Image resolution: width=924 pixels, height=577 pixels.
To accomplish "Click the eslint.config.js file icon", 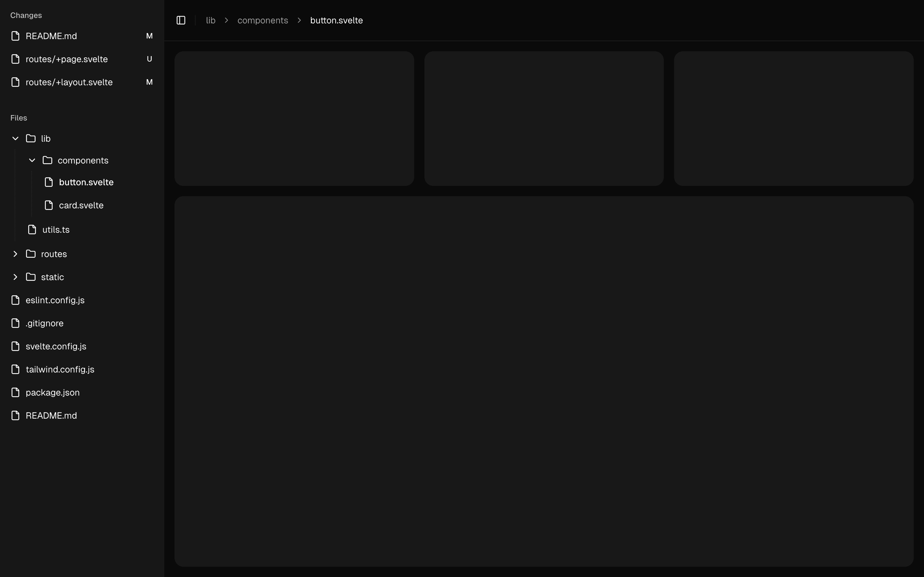I will pyautogui.click(x=15, y=300).
